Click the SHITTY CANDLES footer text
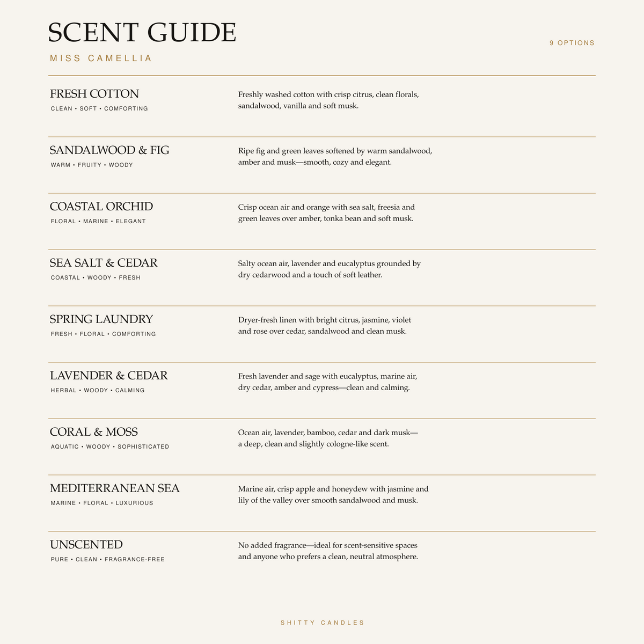Screen dimensions: 644x644 click(323, 623)
